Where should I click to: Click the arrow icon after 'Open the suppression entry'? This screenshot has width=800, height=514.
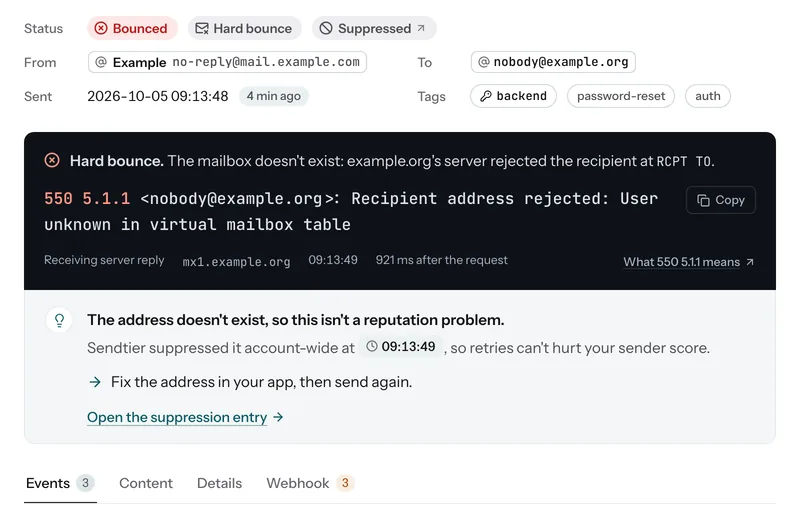pos(278,417)
